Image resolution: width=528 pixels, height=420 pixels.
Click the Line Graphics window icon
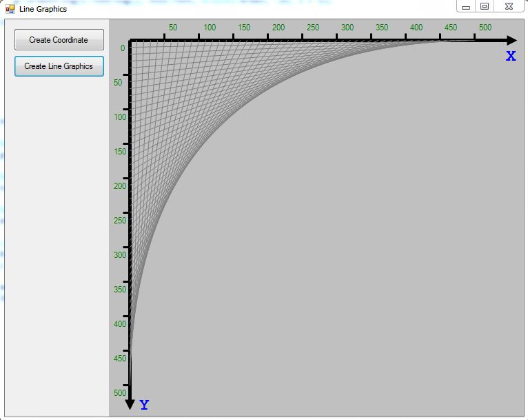point(10,9)
